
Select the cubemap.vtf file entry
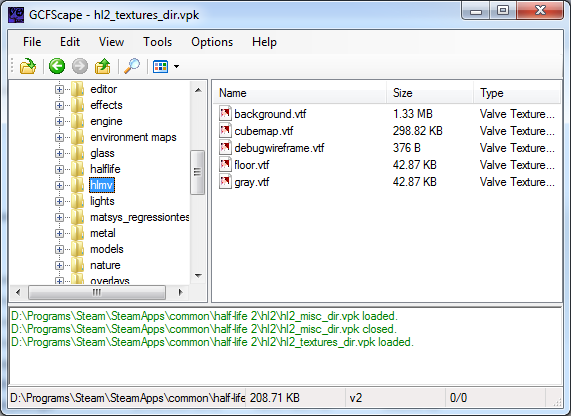pos(264,131)
